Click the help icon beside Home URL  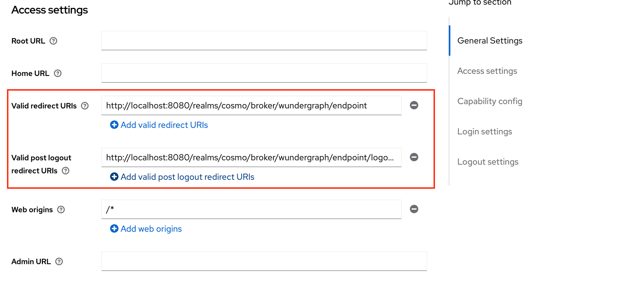click(x=58, y=73)
